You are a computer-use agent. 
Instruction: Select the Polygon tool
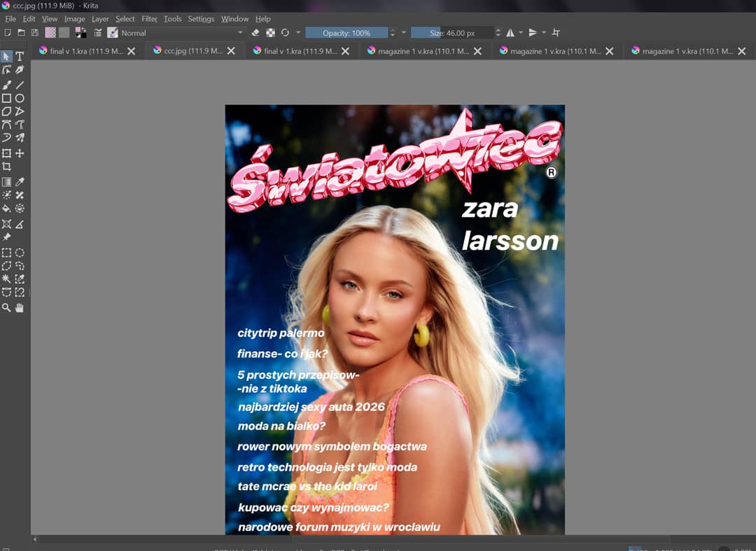point(6,111)
